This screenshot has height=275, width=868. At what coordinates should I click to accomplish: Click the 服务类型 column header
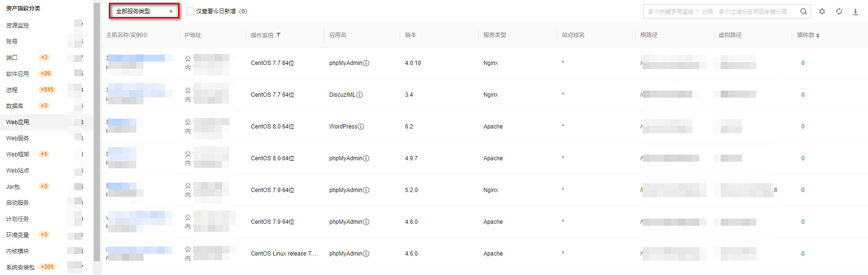(x=495, y=35)
